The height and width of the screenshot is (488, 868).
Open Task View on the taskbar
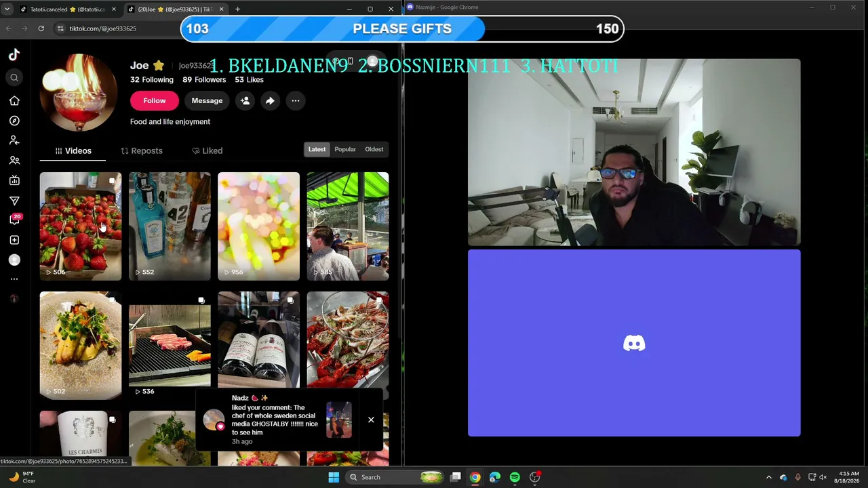(x=456, y=477)
